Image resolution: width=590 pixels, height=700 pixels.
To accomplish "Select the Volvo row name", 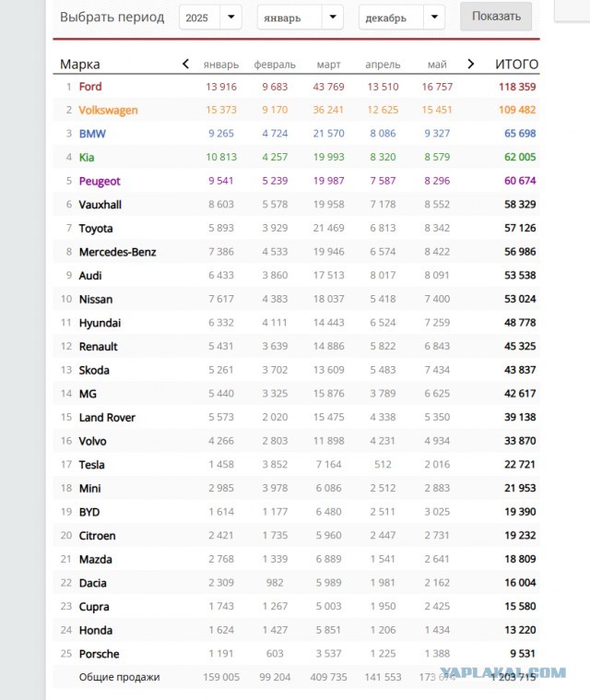I will 92,442.
